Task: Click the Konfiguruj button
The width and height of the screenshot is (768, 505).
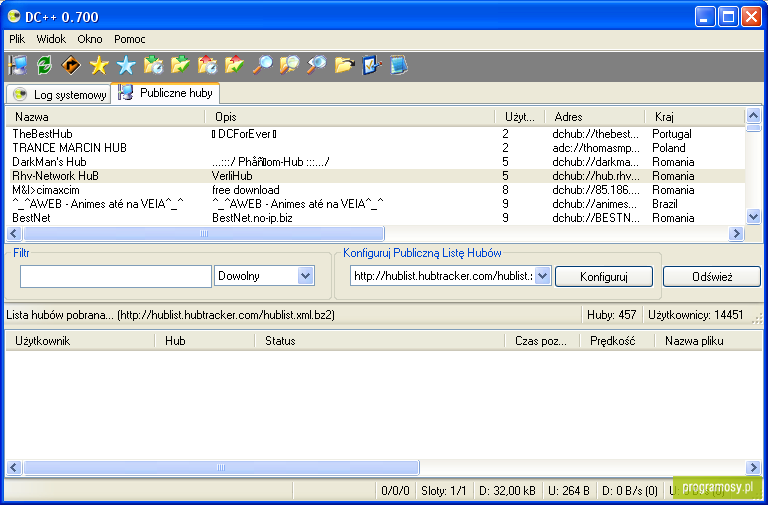Action: pos(603,276)
